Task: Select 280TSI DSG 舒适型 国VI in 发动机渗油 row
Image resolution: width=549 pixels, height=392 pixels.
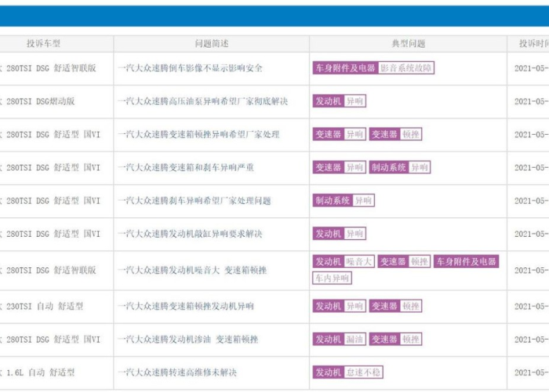Action: point(53,339)
